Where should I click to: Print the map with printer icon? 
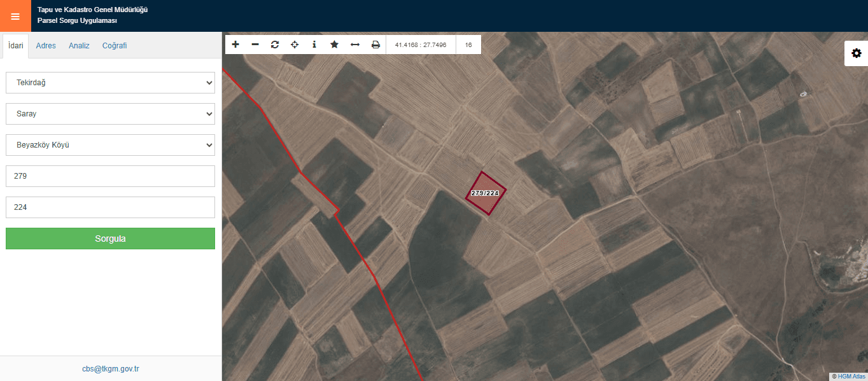click(375, 45)
